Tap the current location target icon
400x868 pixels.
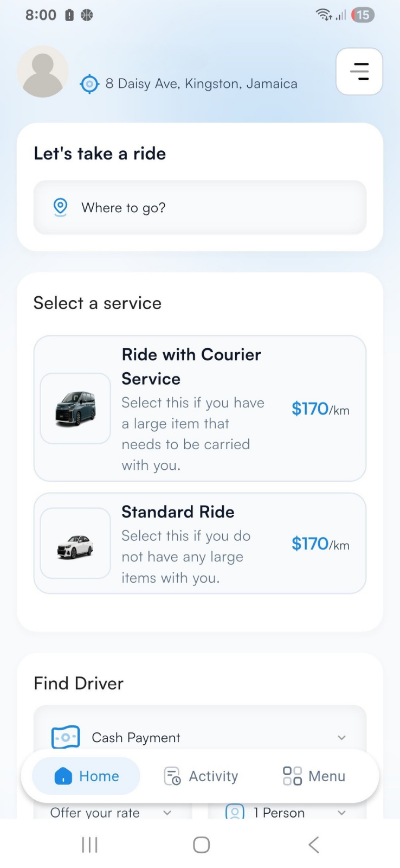pos(89,84)
